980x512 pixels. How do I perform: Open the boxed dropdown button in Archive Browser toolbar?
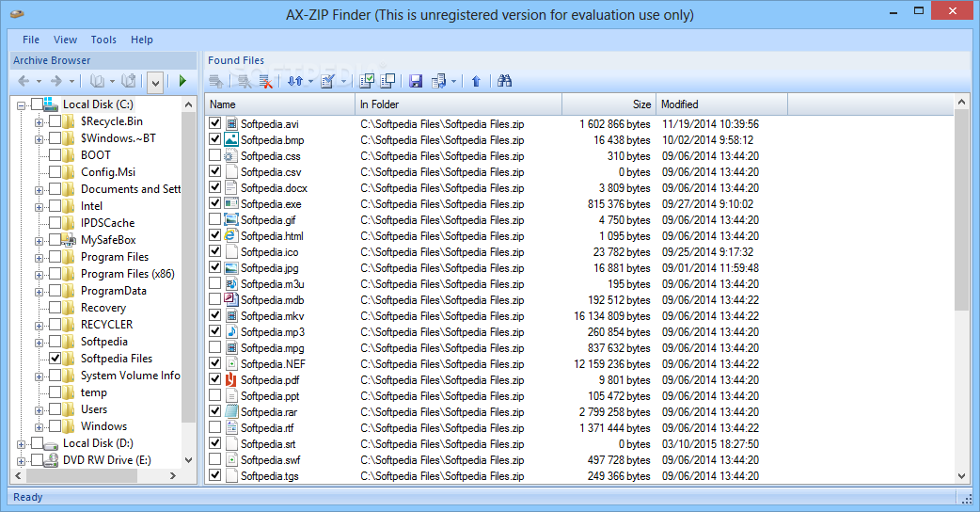pos(155,81)
